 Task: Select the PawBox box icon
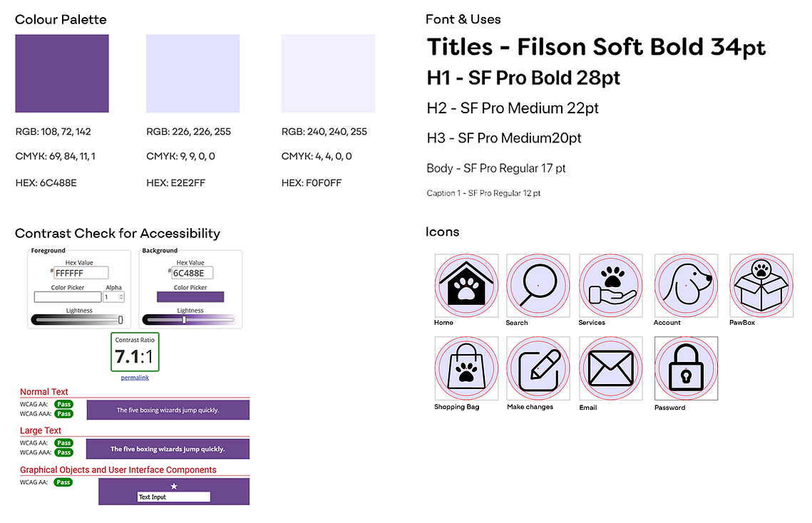761,285
